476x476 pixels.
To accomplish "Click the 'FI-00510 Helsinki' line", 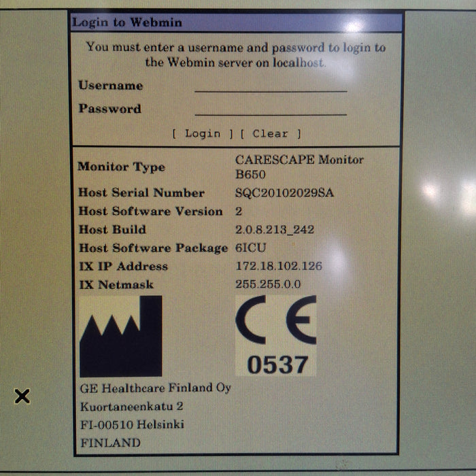I will (x=132, y=424).
